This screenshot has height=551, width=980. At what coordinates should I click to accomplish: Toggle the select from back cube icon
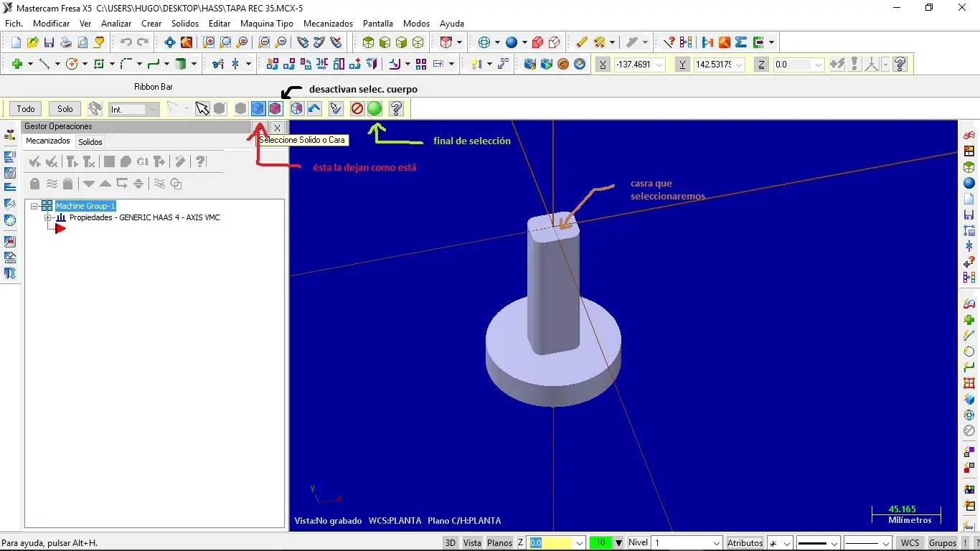pyautogui.click(x=296, y=108)
